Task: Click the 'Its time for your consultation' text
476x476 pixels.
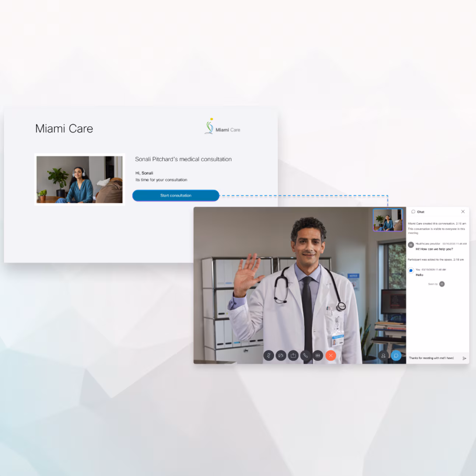Action: coord(161,180)
